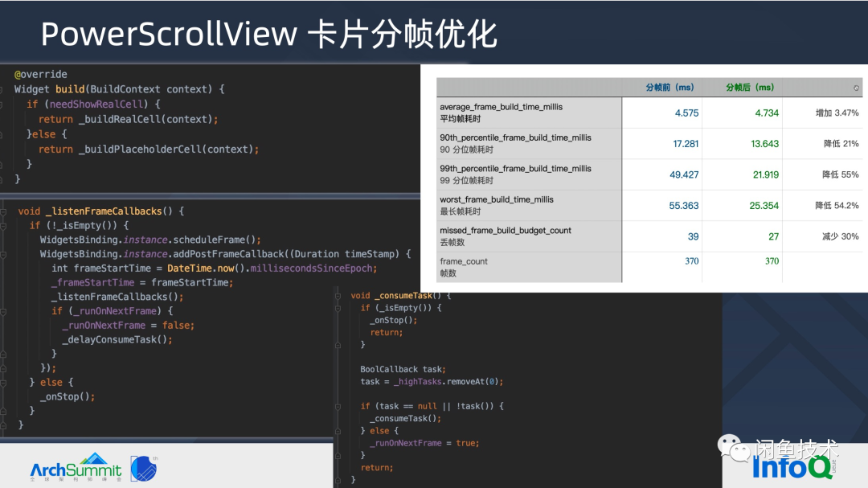Click the 降低 21% cell
868x488 pixels.
point(841,144)
